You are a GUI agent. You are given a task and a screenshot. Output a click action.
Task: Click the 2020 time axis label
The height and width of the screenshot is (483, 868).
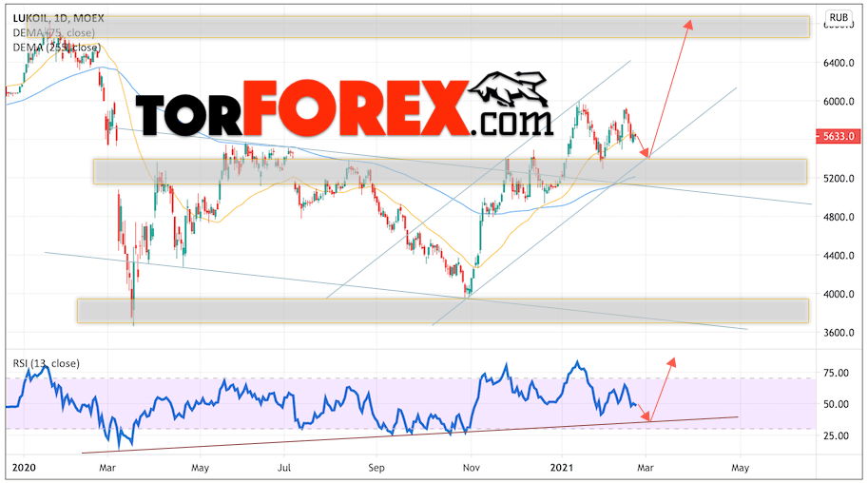[x=24, y=468]
